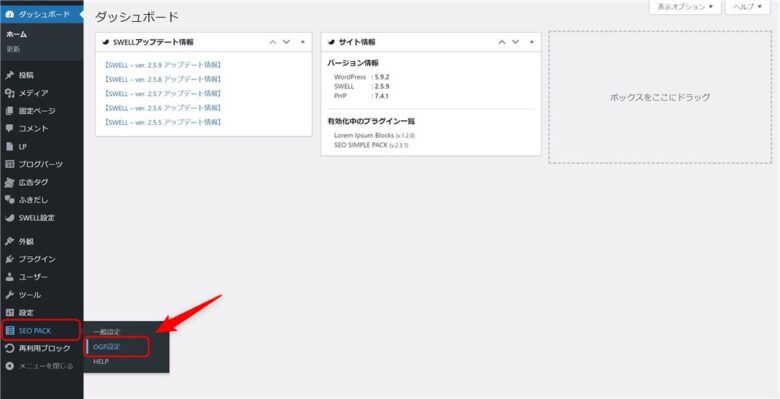Collapse sidebar via メニューを閉じる
The width and height of the screenshot is (780, 399).
tap(42, 366)
